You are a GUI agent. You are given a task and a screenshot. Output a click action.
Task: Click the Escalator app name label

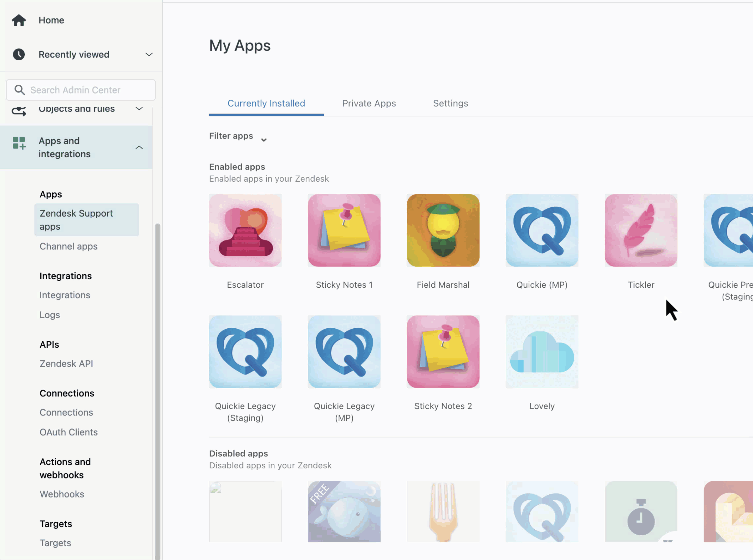pyautogui.click(x=245, y=285)
